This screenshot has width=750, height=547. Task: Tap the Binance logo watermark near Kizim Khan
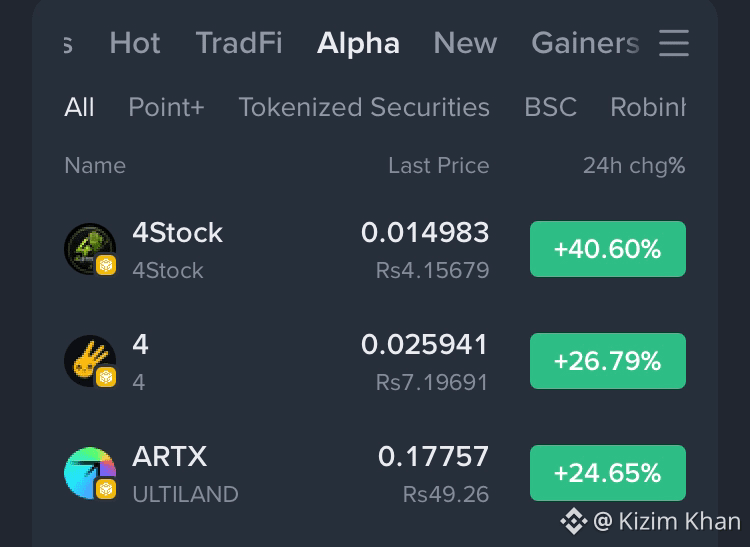coord(574,521)
